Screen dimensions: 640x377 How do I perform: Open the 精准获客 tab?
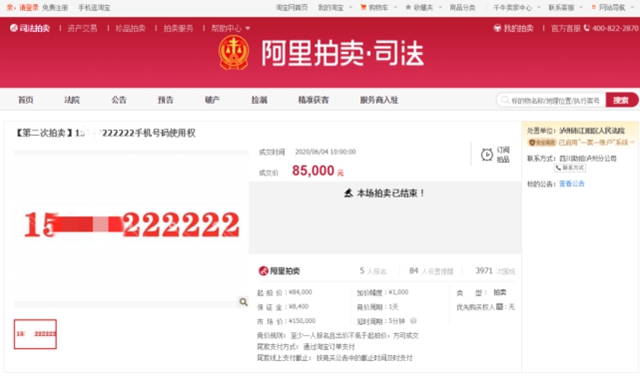(x=313, y=100)
